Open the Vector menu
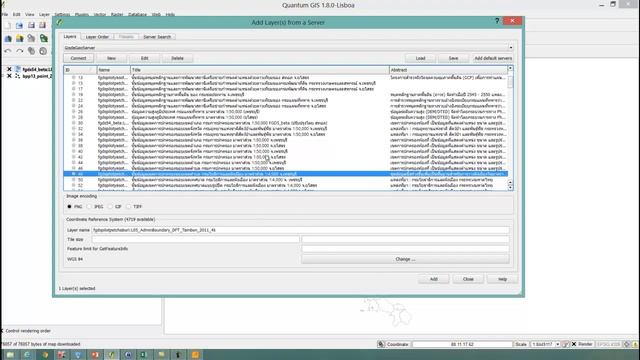The height and width of the screenshot is (360, 640). pyautogui.click(x=100, y=14)
